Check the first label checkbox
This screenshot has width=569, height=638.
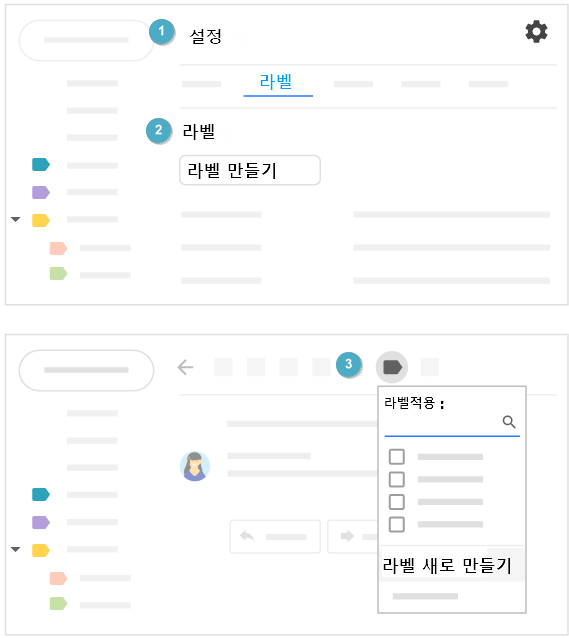(x=396, y=457)
